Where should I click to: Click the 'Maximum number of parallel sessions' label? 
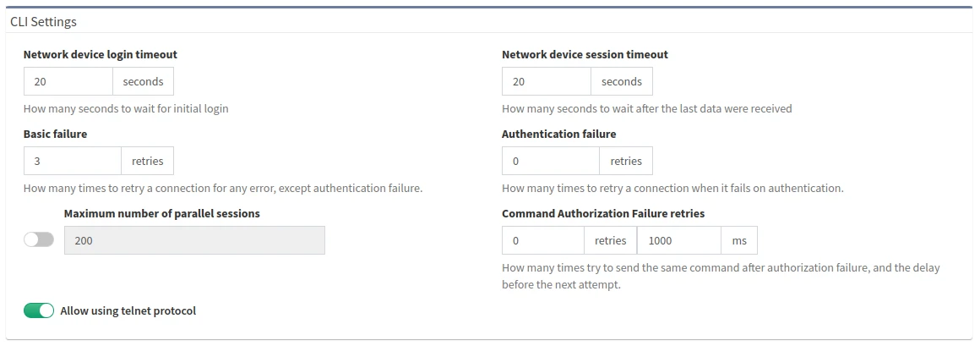point(161,213)
